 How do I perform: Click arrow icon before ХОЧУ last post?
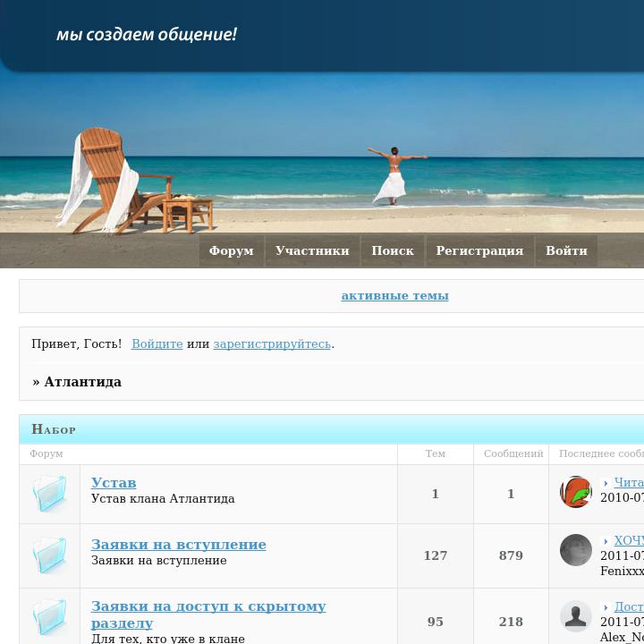point(606,542)
